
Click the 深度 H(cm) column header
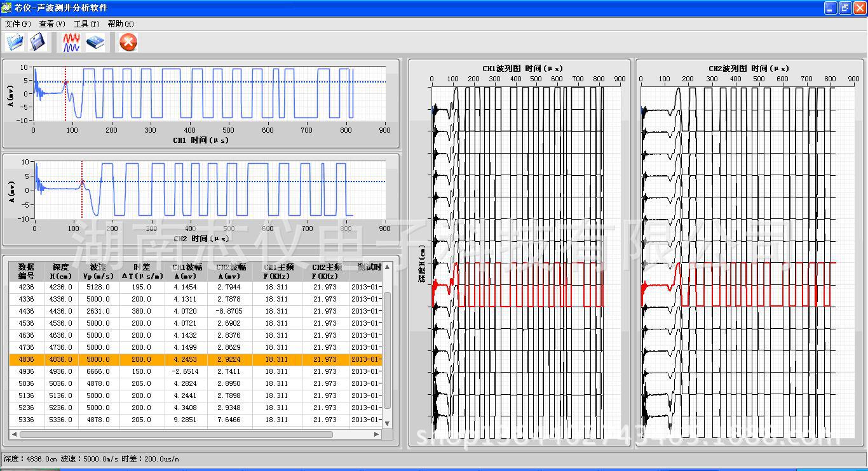(61, 271)
